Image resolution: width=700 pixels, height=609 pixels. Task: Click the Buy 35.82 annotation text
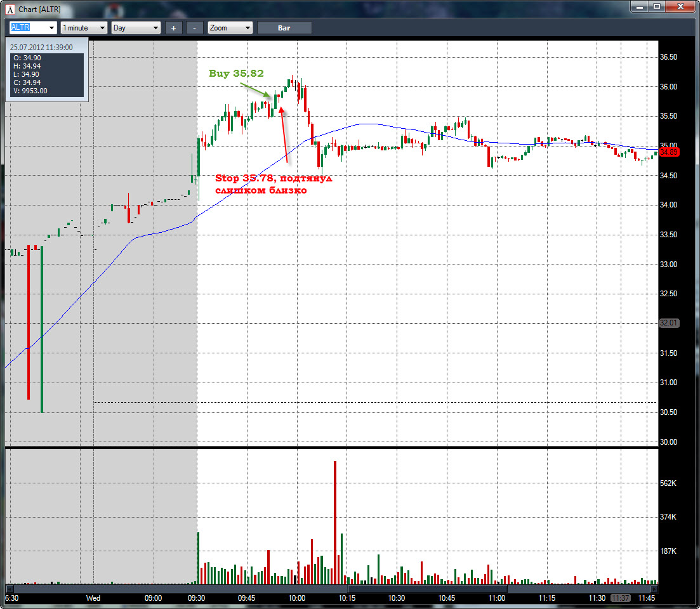[236, 73]
